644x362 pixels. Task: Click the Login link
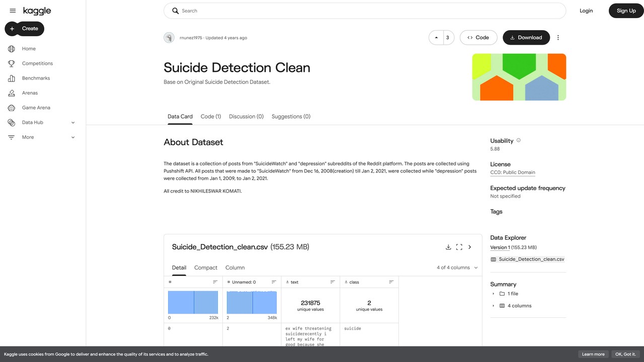[x=586, y=11]
